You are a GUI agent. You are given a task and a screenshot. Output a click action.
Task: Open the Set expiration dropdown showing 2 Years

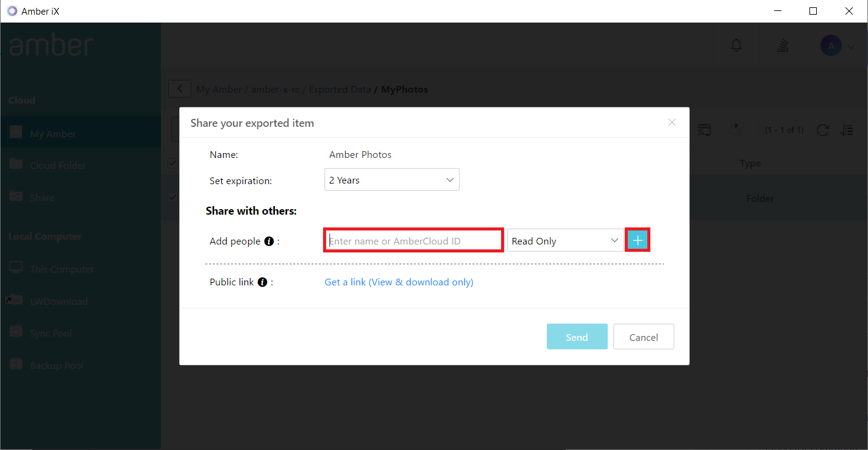click(392, 180)
